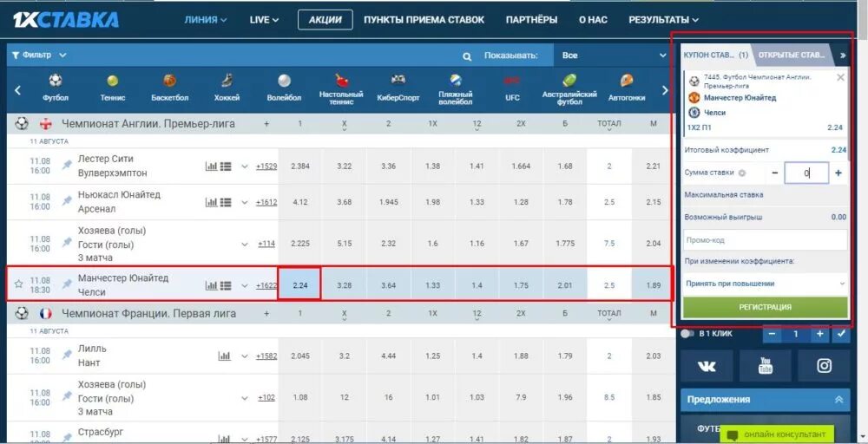Click the green РЕГИСТРАЦИЯ button
The width and height of the screenshot is (868, 444).
click(765, 307)
